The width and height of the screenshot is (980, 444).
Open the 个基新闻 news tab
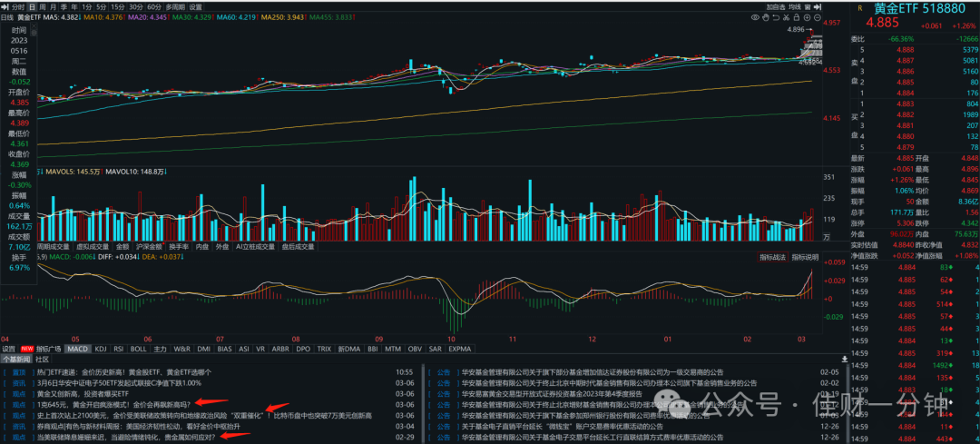[15, 360]
